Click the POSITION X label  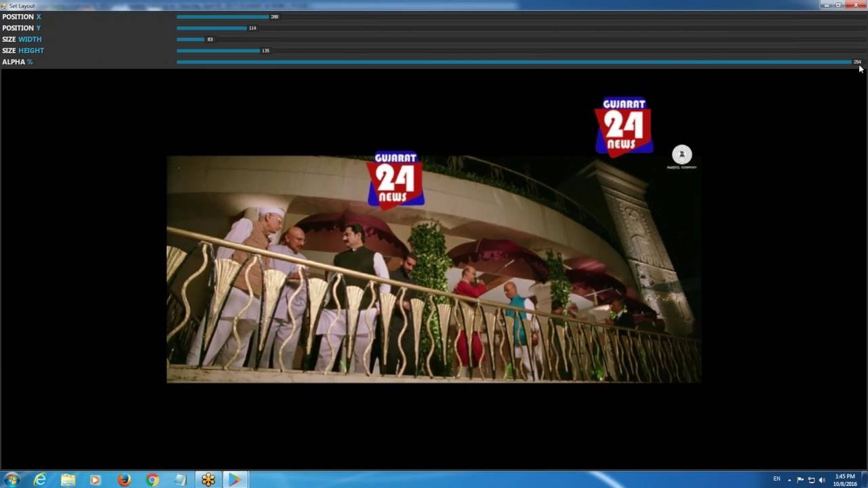(21, 16)
